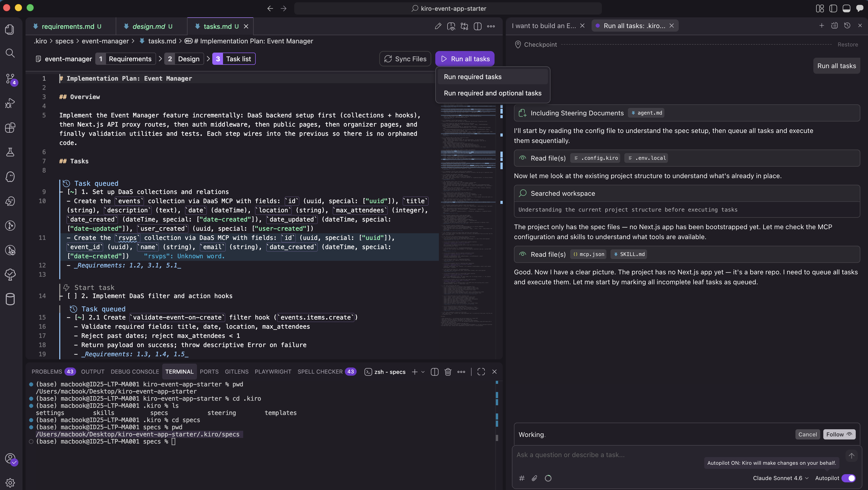Open the Claude Sonnet 4.6 model dropdown
The height and width of the screenshot is (490, 868).
[x=780, y=478]
